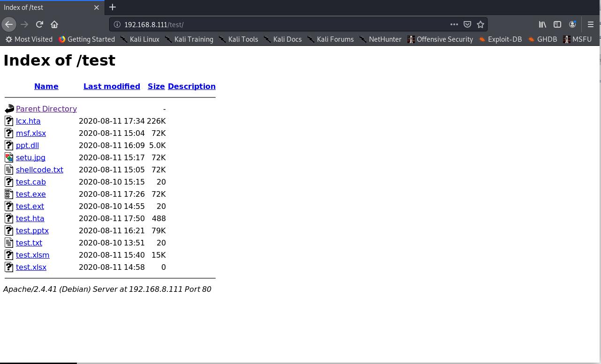Click the image icon beside setu.jpg
601x364 pixels.
[x=9, y=157]
